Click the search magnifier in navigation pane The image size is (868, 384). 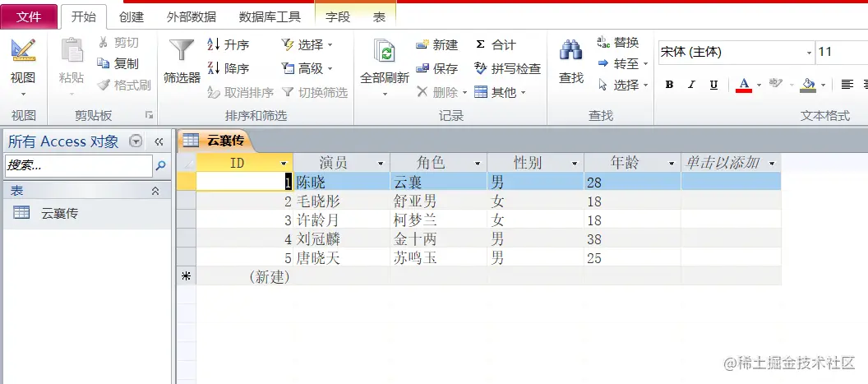click(161, 165)
